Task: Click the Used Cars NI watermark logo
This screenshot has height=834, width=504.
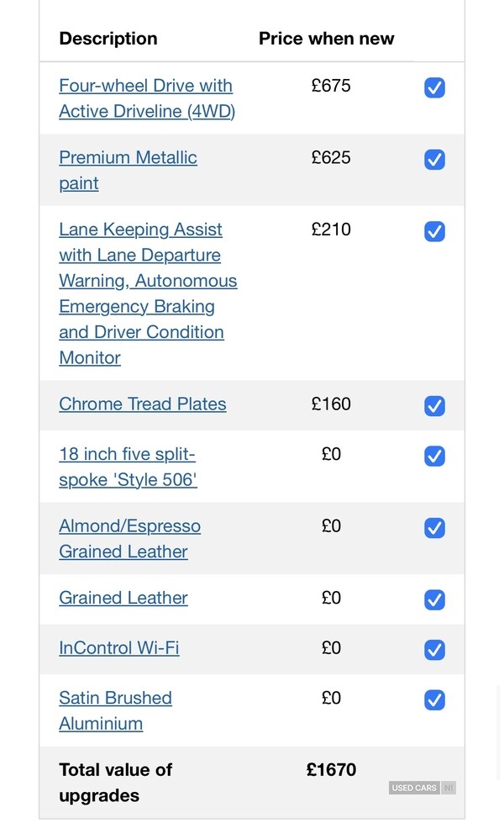Action: pyautogui.click(x=422, y=788)
